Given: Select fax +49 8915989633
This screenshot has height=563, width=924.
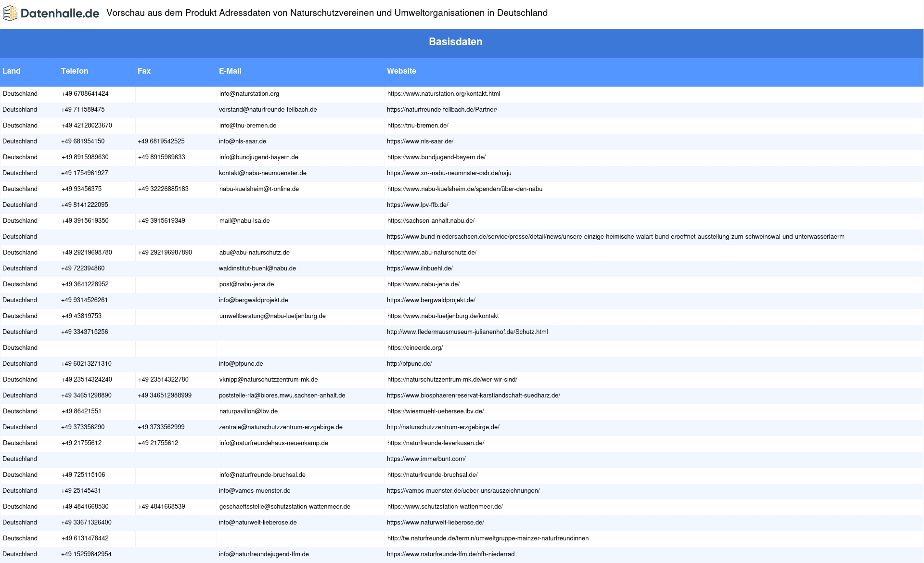Looking at the screenshot, I should coord(162,157).
